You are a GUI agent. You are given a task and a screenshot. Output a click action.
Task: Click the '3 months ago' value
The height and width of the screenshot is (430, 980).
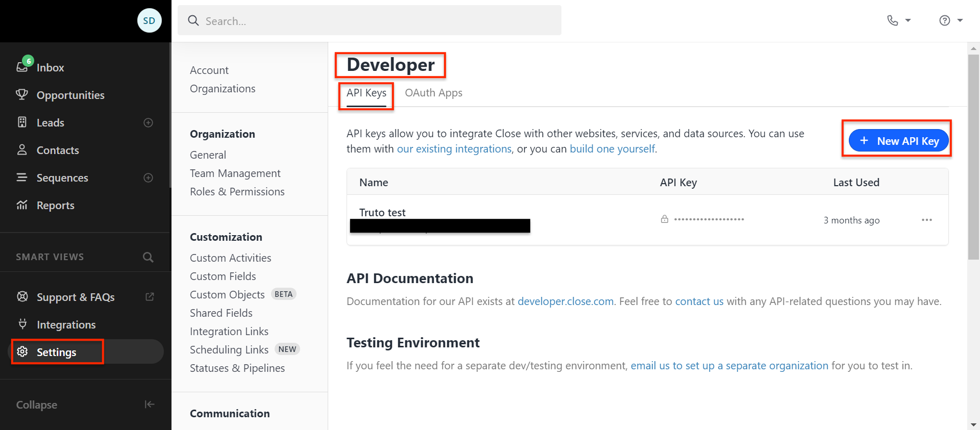click(851, 220)
